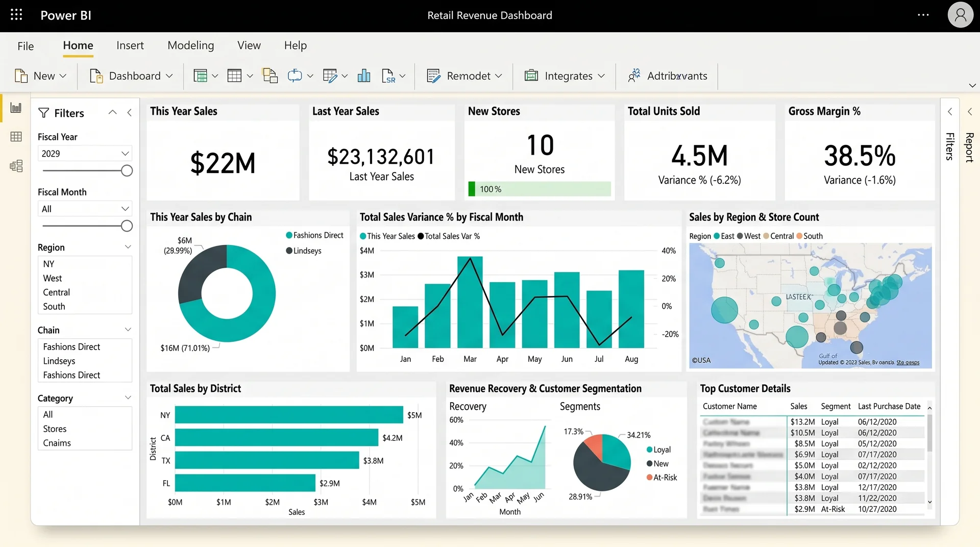The image size is (980, 547).
Task: Open the Ste gesps map link
Action: (x=908, y=362)
